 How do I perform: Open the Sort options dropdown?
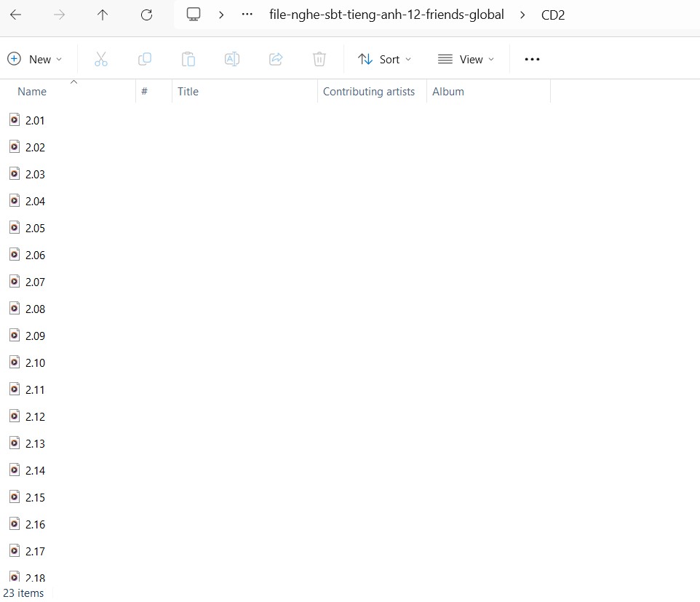pyautogui.click(x=385, y=59)
